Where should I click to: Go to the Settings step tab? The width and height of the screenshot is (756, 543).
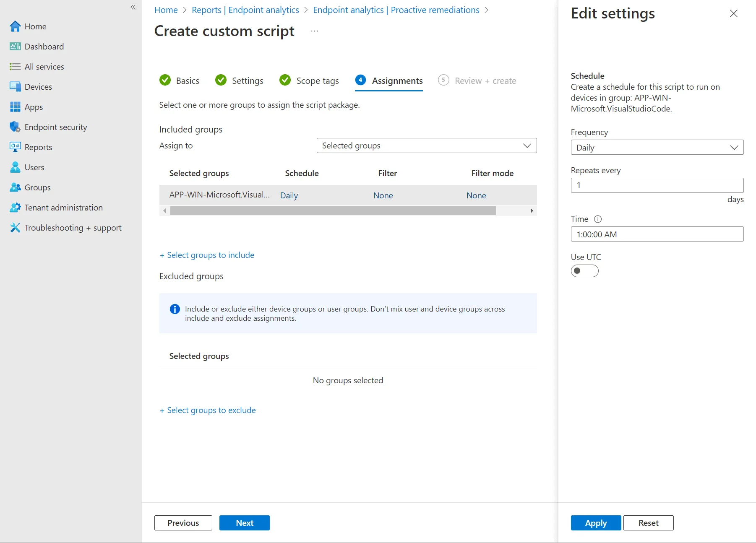tap(240, 81)
